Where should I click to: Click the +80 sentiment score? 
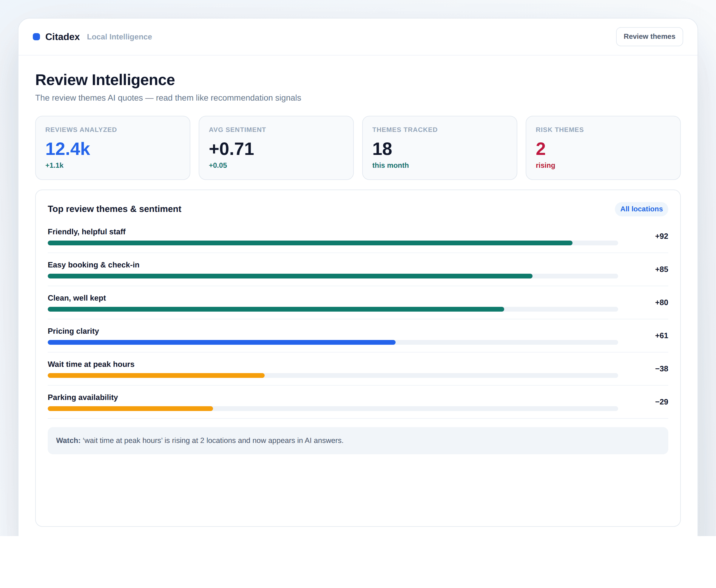(x=661, y=302)
